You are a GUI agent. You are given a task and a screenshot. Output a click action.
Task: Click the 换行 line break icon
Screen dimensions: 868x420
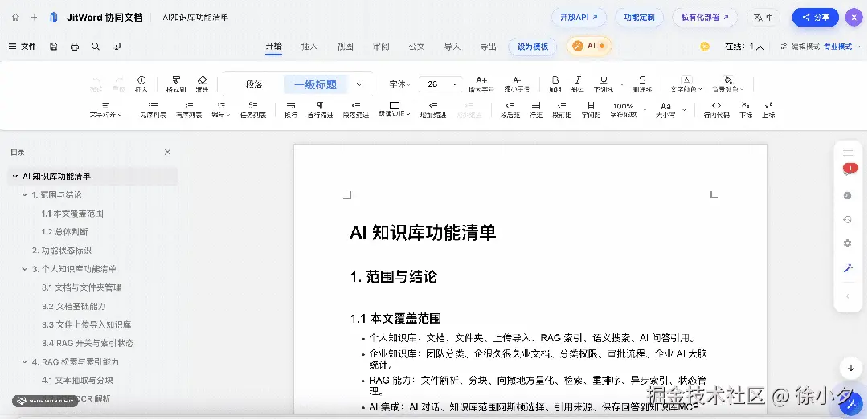tap(291, 109)
